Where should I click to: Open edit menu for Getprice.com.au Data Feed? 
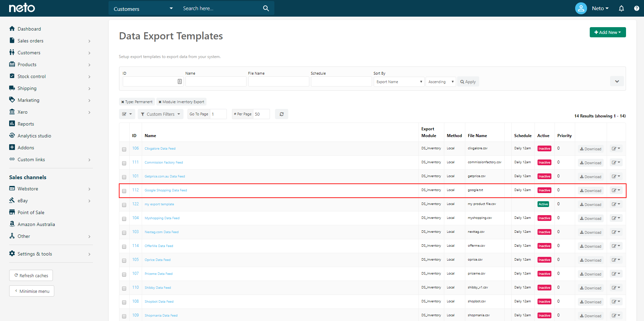616,176
